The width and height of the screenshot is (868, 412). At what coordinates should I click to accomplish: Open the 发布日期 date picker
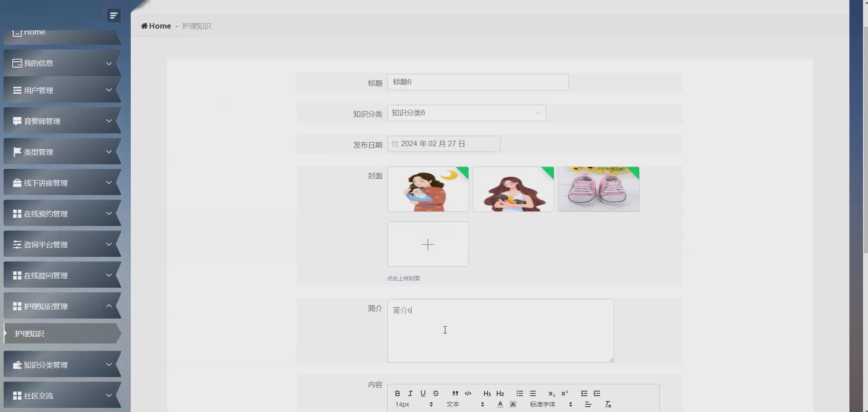pyautogui.click(x=444, y=144)
